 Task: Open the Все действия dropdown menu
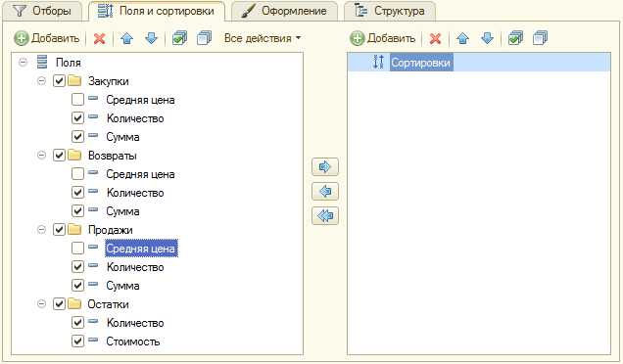263,38
